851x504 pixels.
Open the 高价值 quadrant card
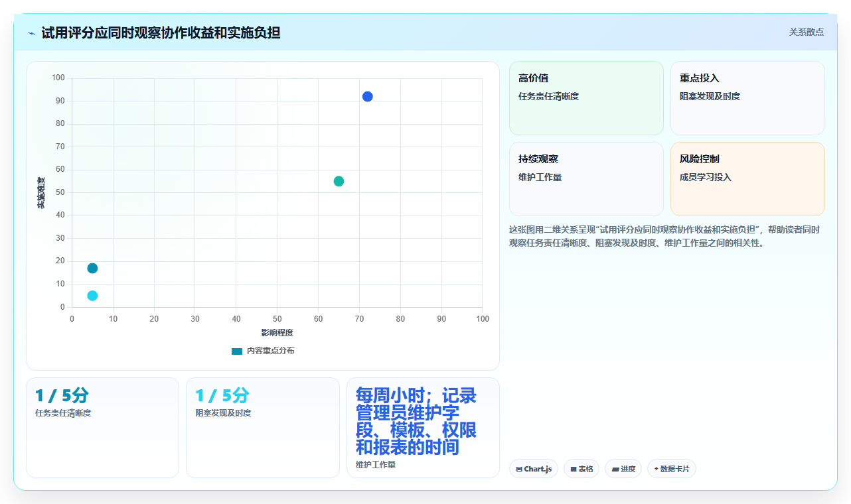click(586, 98)
